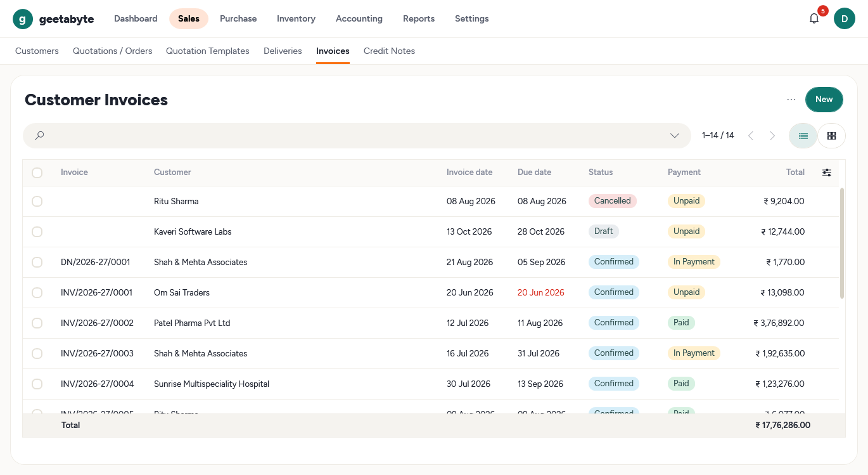Screen dimensions: 868x475
Task: Click the overdue 20 Jun 2026 due date
Action: (x=540, y=293)
